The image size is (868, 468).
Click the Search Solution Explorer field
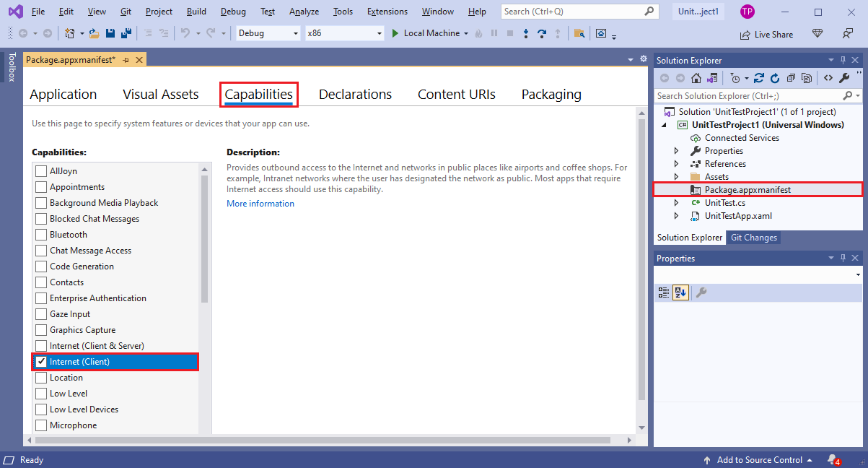click(758, 95)
